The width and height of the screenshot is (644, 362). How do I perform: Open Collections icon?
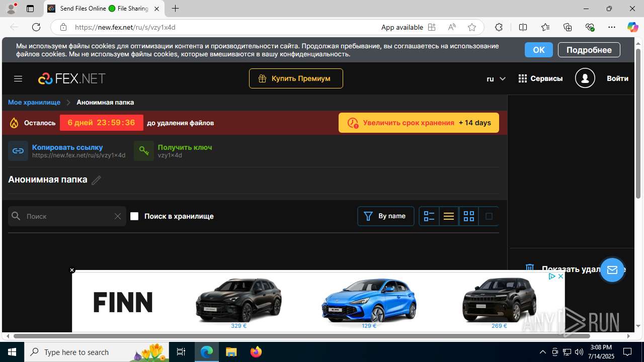click(x=568, y=27)
